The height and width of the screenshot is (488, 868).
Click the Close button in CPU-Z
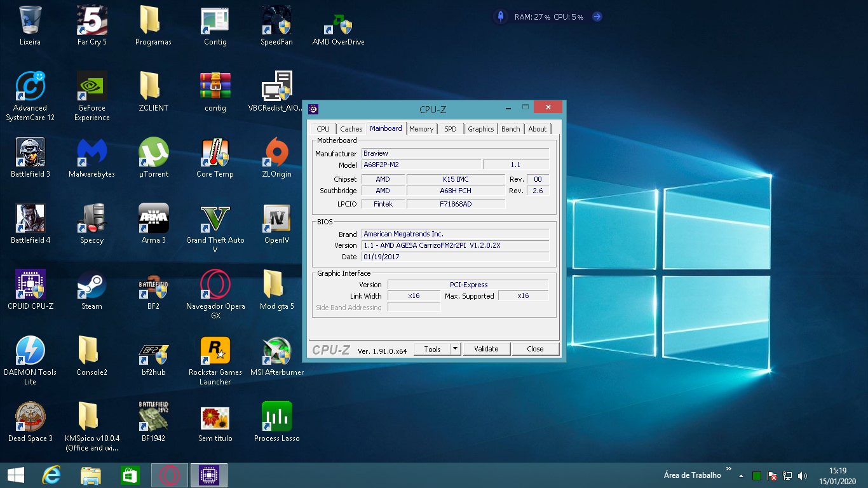coord(535,349)
